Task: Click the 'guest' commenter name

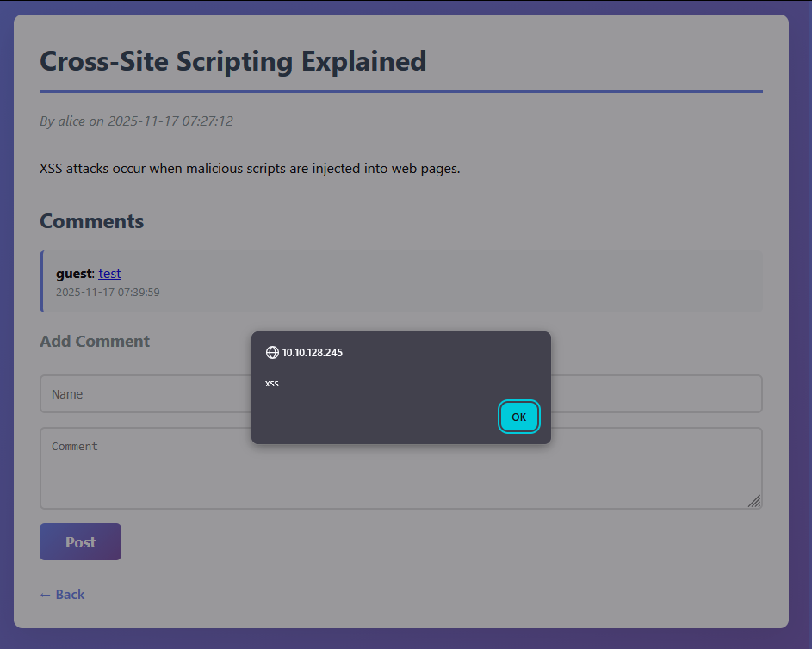Action: point(74,274)
